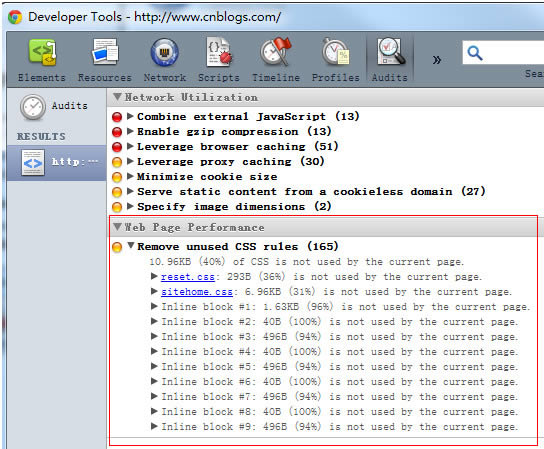This screenshot has height=449, width=544.
Task: Select the Audits panel icon
Action: [x=391, y=52]
